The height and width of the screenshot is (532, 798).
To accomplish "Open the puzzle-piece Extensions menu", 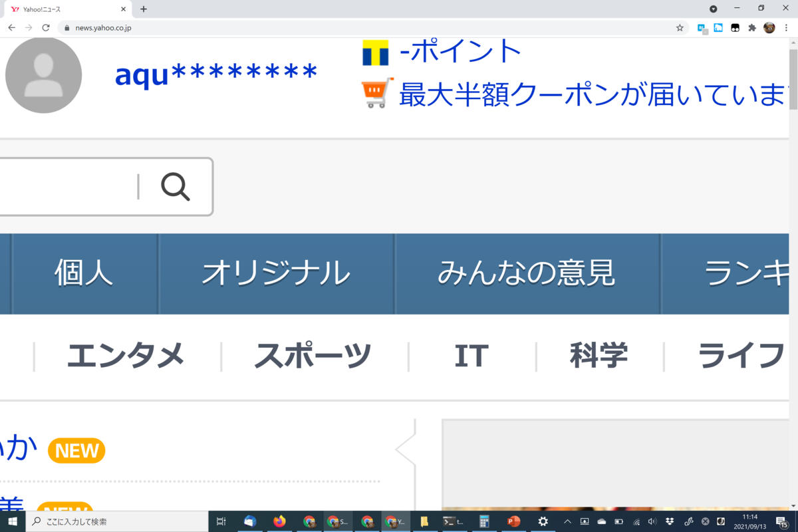I will (x=752, y=28).
